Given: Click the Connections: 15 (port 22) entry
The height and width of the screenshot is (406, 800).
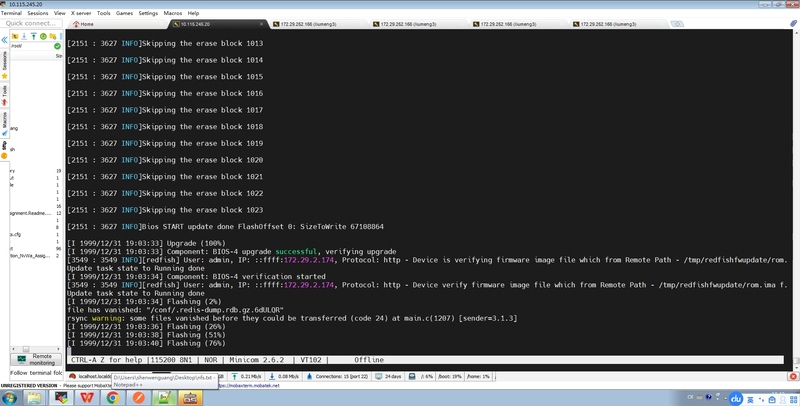Looking at the screenshot, I should 337,376.
